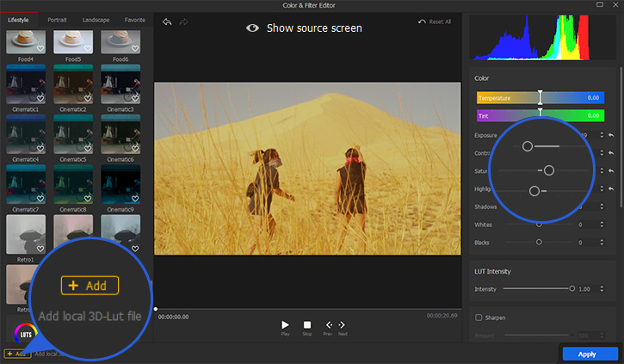624x364 pixels.
Task: Switch to the Portrait filter tab
Action: coord(58,18)
